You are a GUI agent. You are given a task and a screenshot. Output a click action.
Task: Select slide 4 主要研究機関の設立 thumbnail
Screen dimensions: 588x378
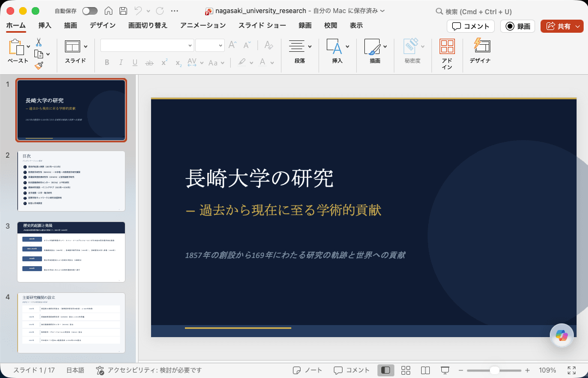click(x=71, y=323)
